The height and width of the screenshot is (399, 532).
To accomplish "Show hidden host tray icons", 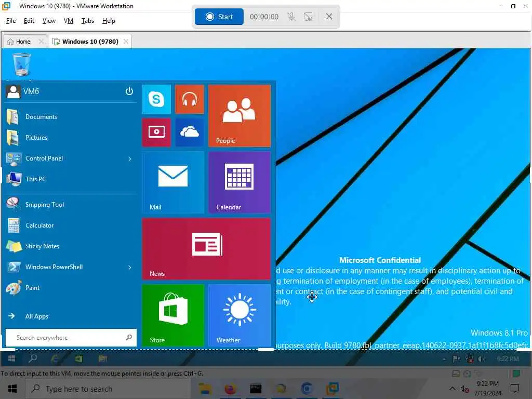I will (453, 389).
